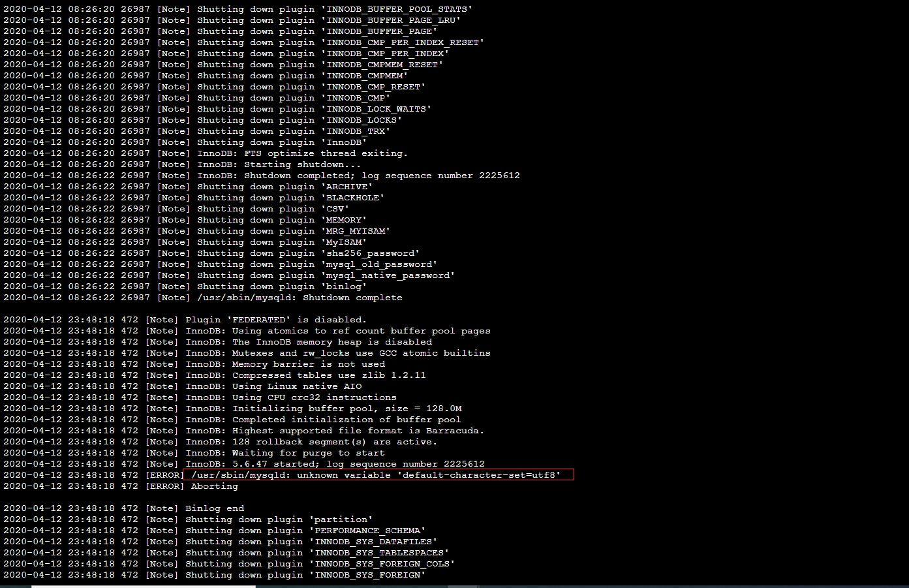The image size is (909, 588).
Task: Select 'FTS optimize thread exiting.' line
Action: tap(206, 153)
